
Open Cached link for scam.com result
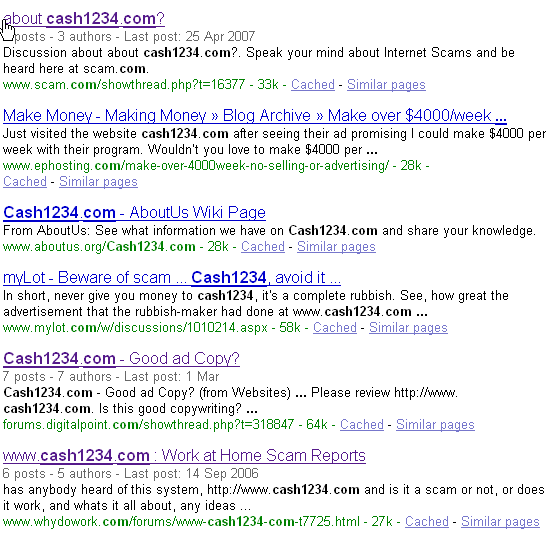point(313,85)
